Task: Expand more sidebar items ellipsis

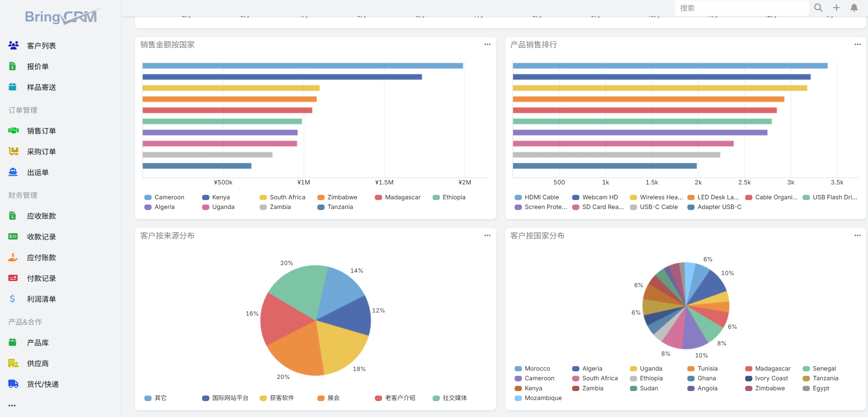Action: click(12, 406)
